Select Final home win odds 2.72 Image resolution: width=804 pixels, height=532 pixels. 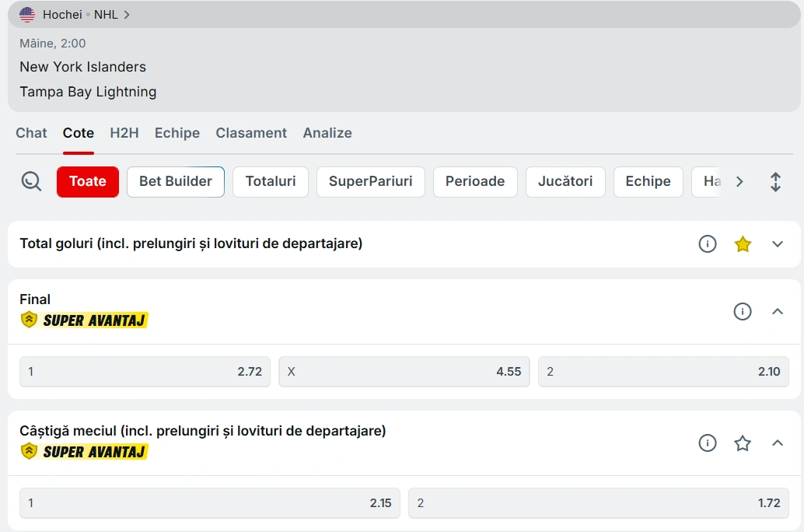click(145, 372)
